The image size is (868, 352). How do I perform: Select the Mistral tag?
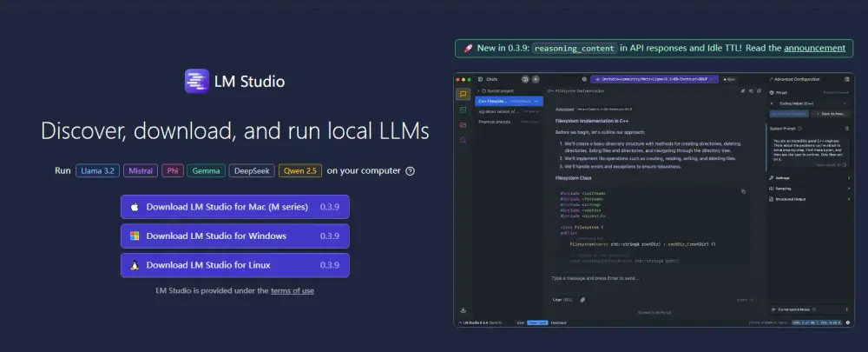click(x=141, y=170)
